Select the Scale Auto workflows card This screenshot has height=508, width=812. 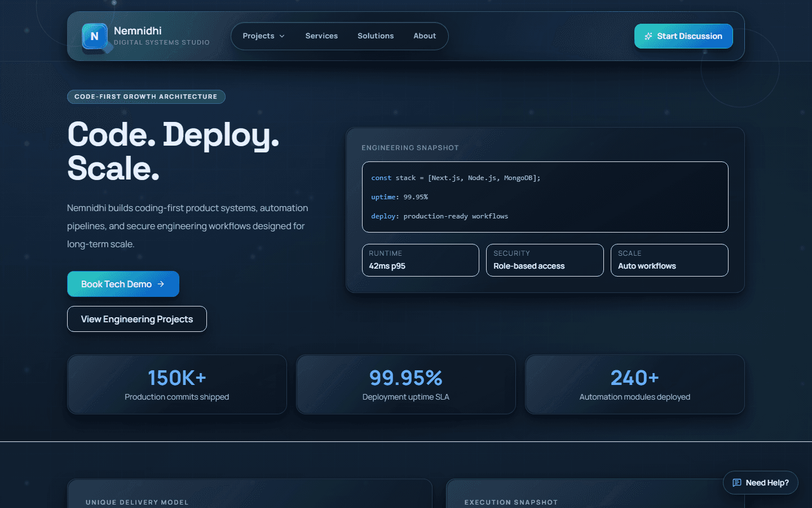[669, 260]
